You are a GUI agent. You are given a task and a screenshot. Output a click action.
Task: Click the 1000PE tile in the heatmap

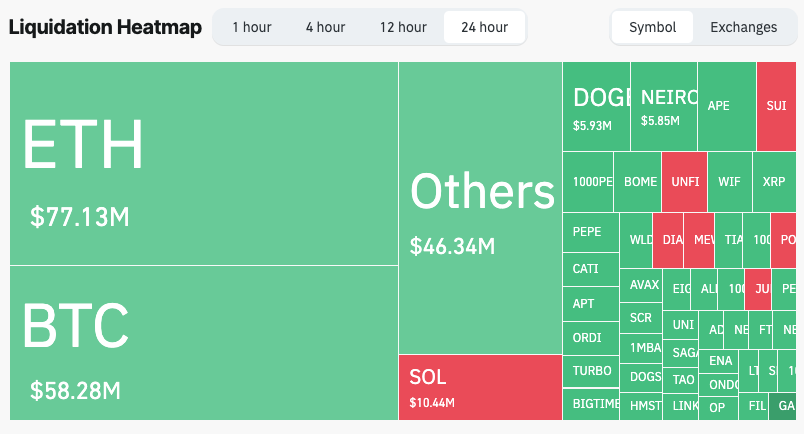pyautogui.click(x=588, y=182)
